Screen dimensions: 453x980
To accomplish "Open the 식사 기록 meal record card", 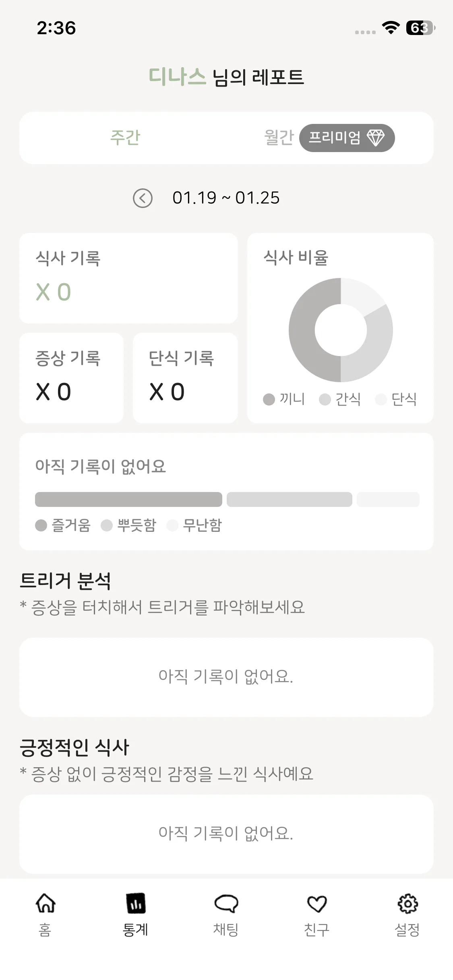I will click(128, 278).
